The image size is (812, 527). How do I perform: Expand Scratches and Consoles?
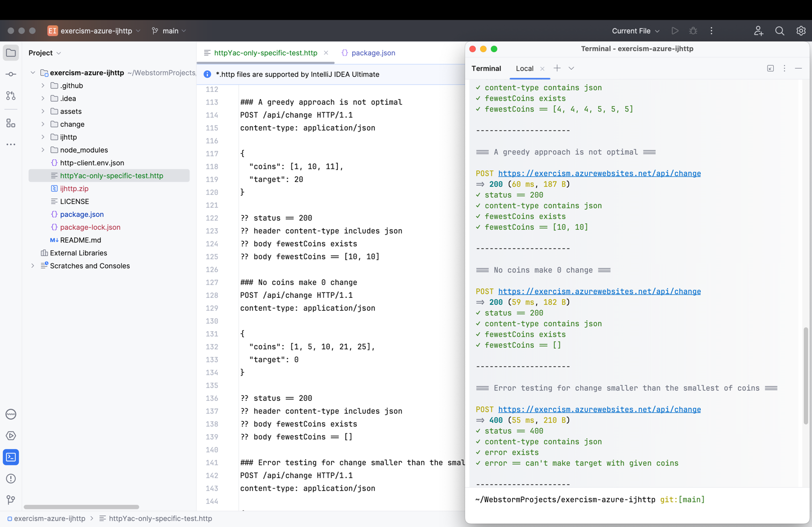coord(33,266)
